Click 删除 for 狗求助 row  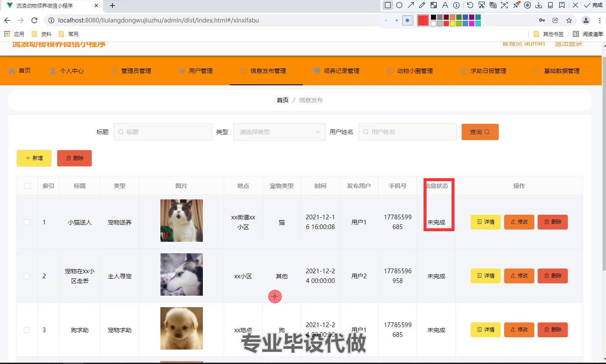click(553, 330)
